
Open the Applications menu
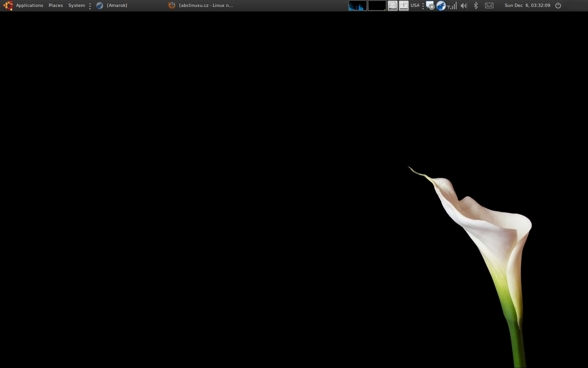pyautogui.click(x=29, y=6)
